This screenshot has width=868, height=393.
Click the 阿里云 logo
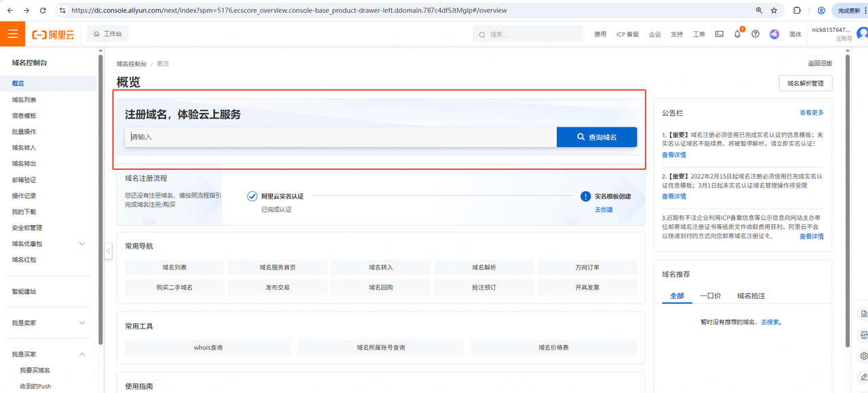53,35
